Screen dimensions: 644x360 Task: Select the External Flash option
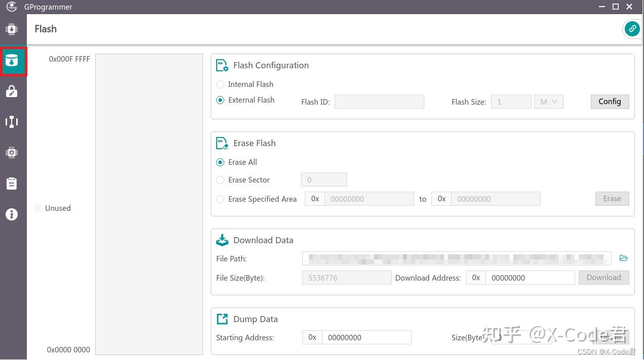(220, 100)
